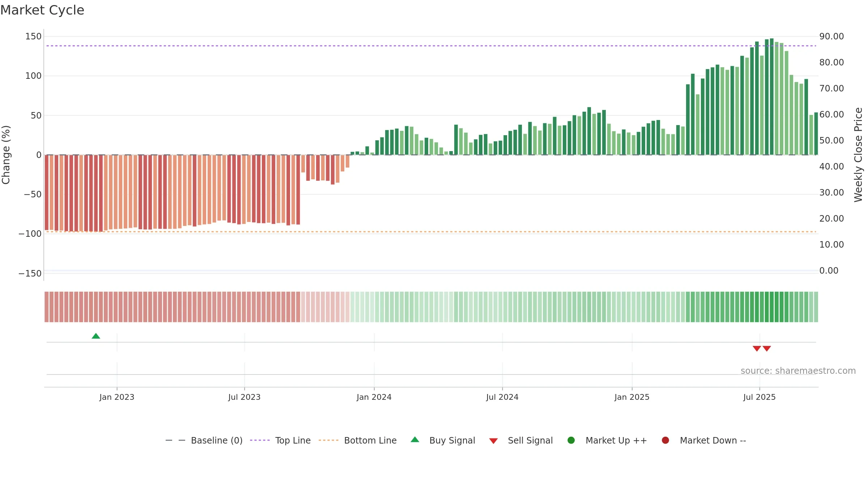The width and height of the screenshot is (868, 488).
Task: Click the −50 left axis tick
Action: click(x=33, y=194)
